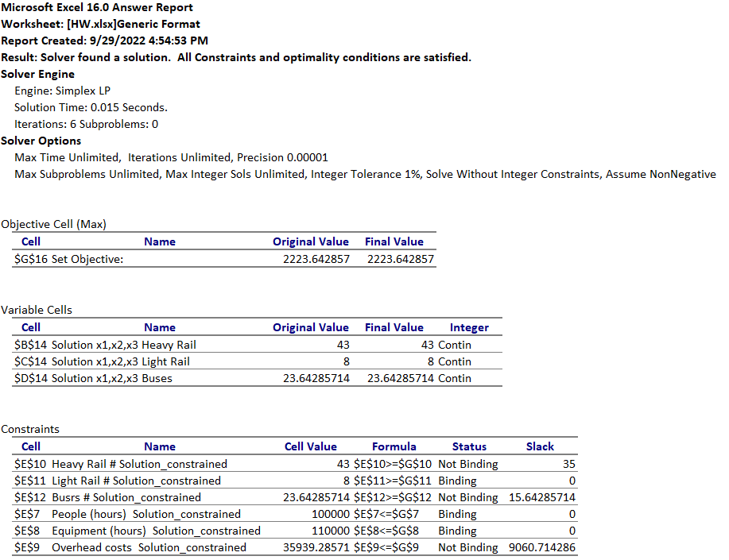
Task: Click the Heavy Rail variable cell $B$14
Action: 29,345
